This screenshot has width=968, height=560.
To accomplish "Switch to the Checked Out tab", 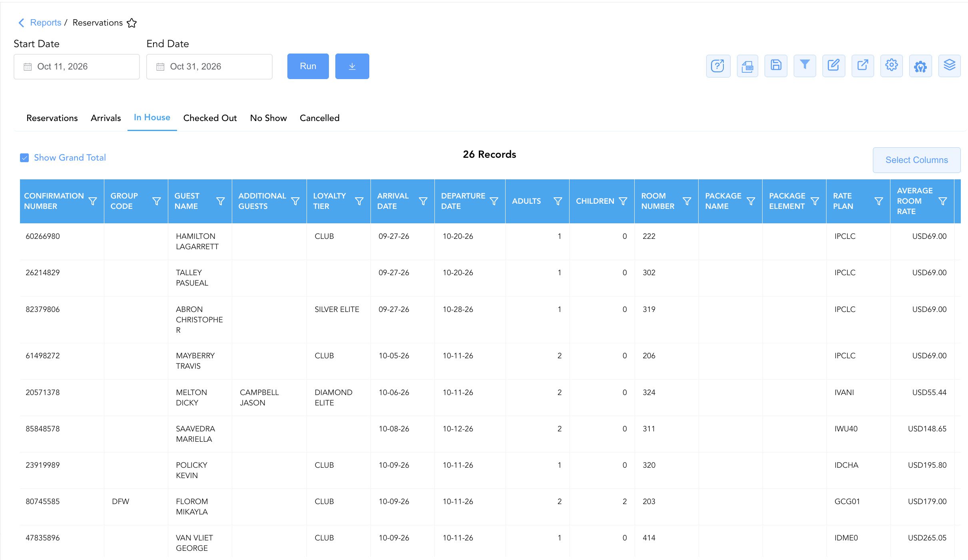I will (x=210, y=118).
